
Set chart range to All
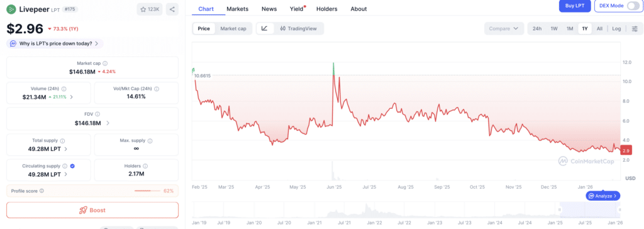599,28
